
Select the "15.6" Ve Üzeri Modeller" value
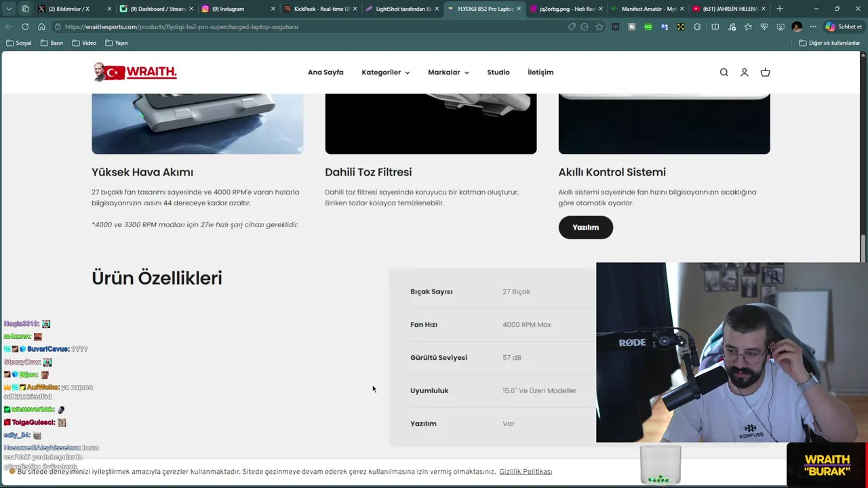point(539,391)
